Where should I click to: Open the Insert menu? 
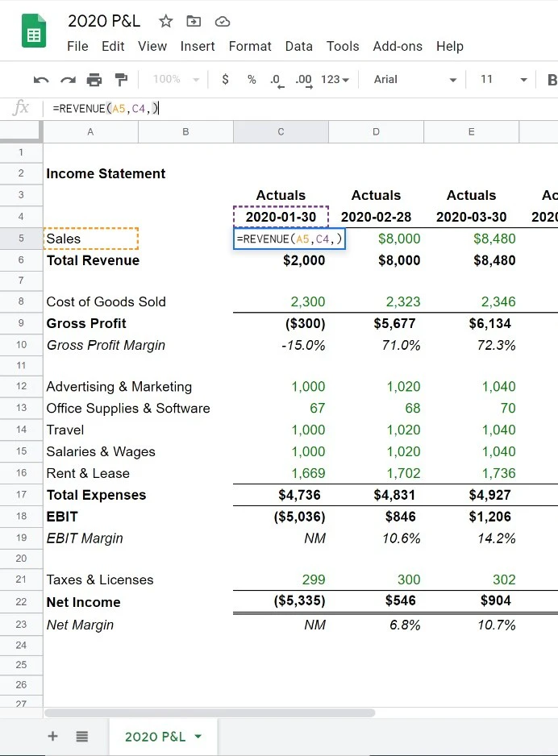click(x=198, y=46)
